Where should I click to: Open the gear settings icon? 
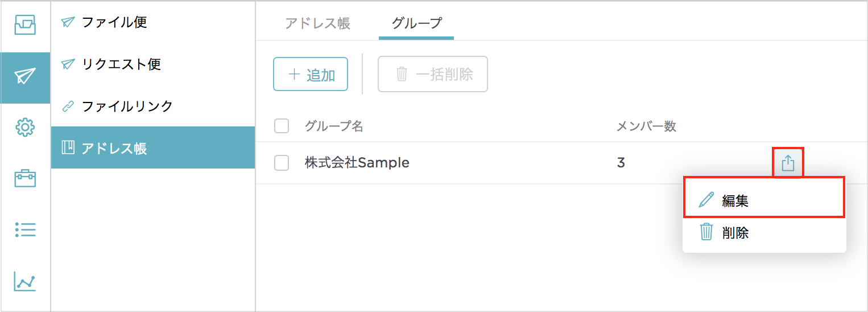[x=25, y=128]
